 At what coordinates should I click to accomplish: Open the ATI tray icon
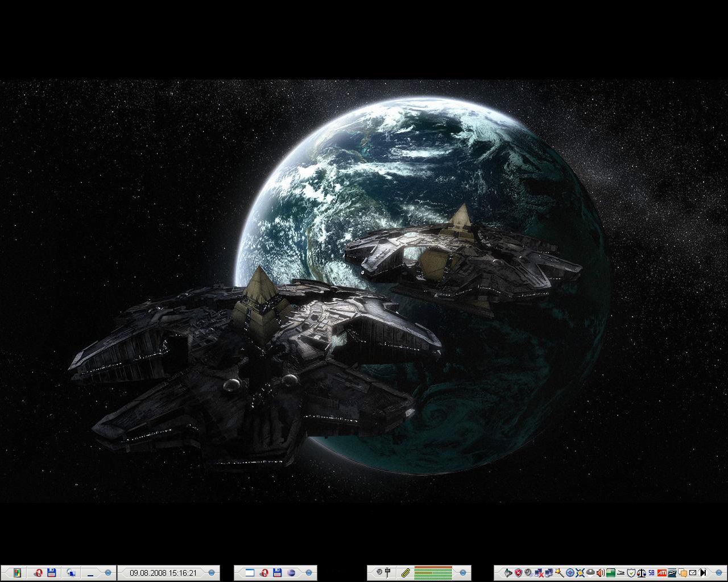[661, 572]
